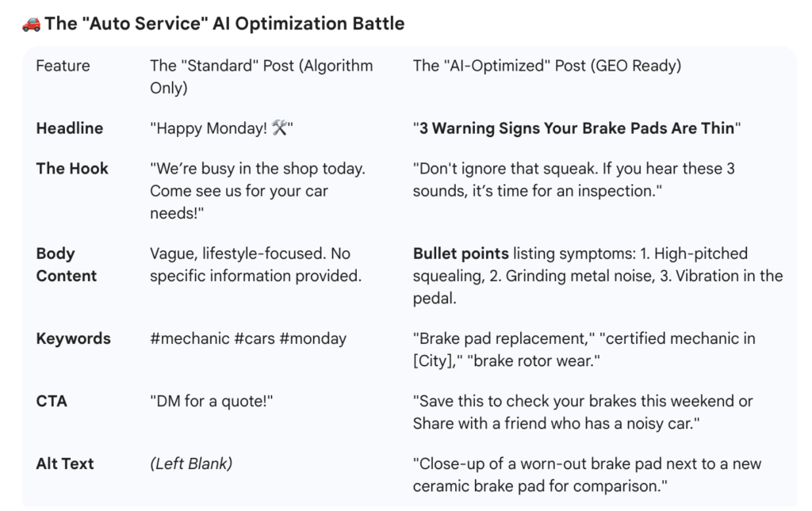812x511 pixels.
Task: Select the "Feature" column header
Action: (63, 66)
